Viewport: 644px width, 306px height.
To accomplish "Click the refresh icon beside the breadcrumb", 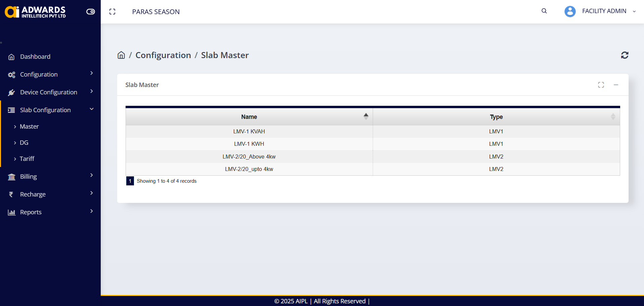I will point(625,55).
